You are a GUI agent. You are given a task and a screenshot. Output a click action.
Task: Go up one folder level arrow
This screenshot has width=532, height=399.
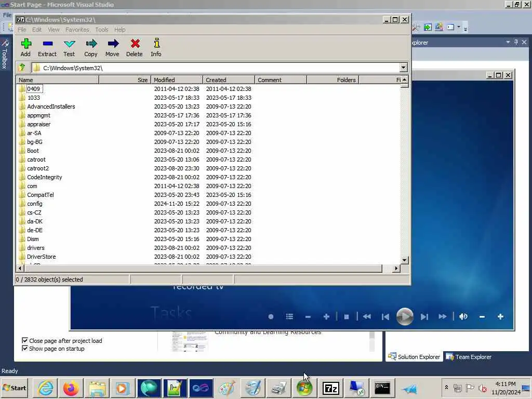pyautogui.click(x=22, y=67)
